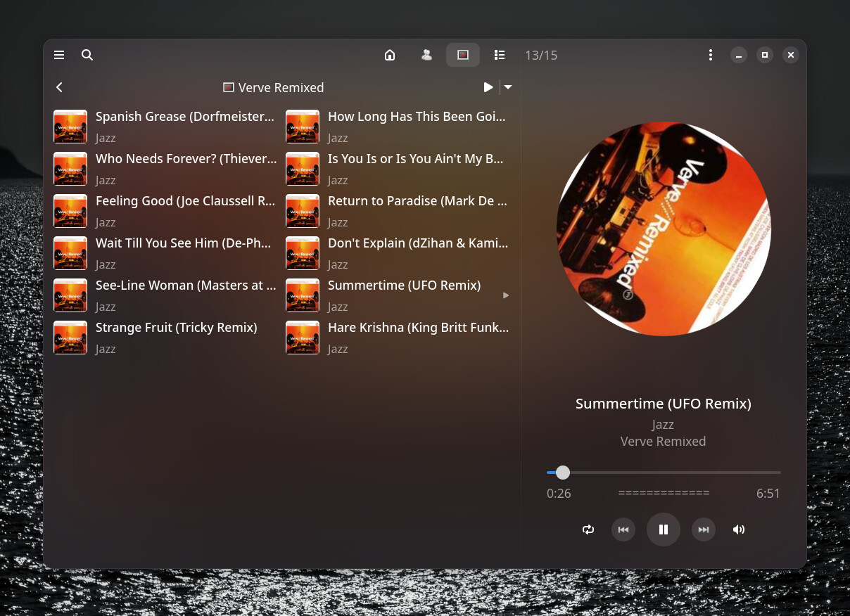Open the playlist list view

[500, 55]
